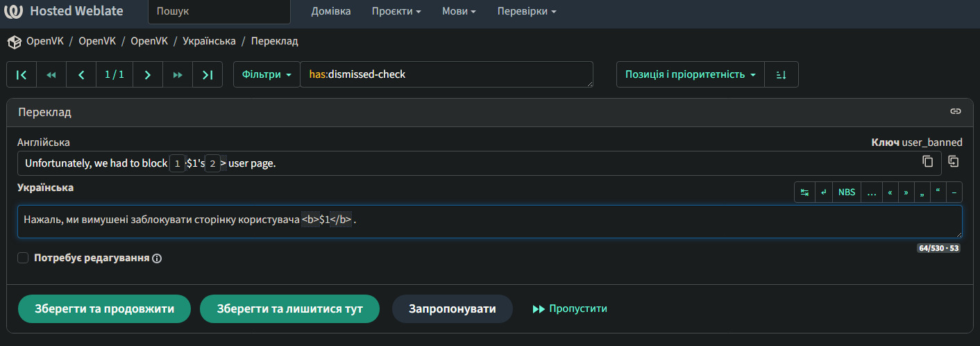Open the Позиція і пріоритетність sort dropdown

pos(691,74)
